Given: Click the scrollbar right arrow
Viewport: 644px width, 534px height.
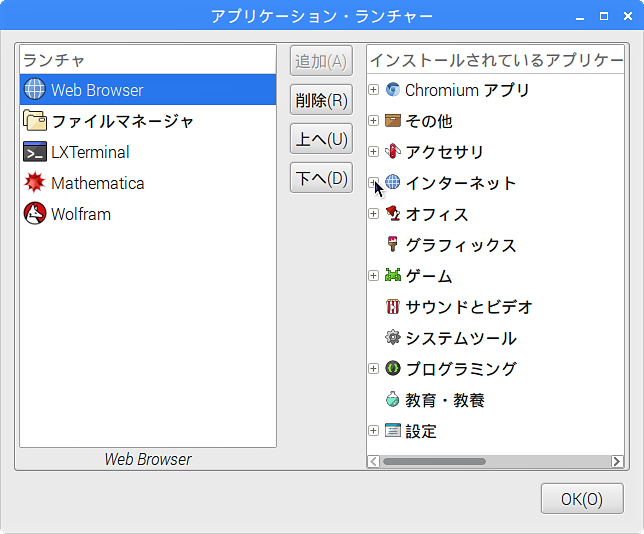Looking at the screenshot, I should point(617,461).
